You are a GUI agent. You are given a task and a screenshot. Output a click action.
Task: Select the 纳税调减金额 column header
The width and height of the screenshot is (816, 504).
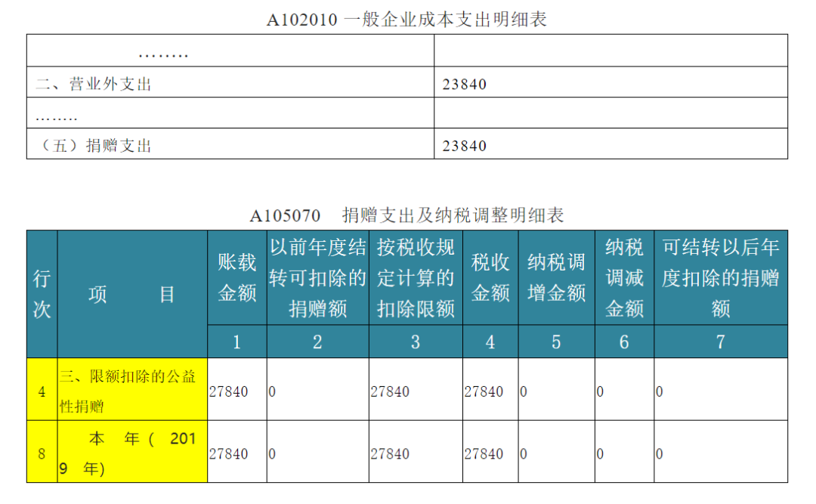pyautogui.click(x=624, y=277)
